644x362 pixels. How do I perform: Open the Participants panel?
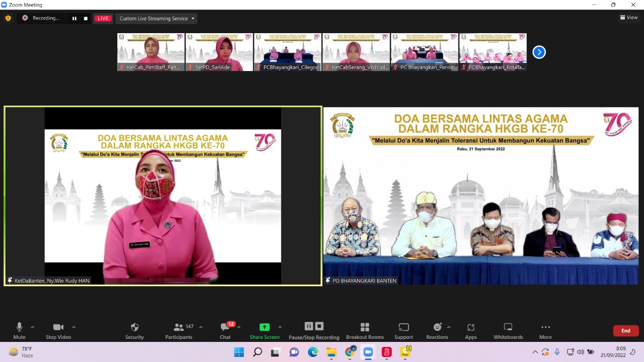pos(179,330)
